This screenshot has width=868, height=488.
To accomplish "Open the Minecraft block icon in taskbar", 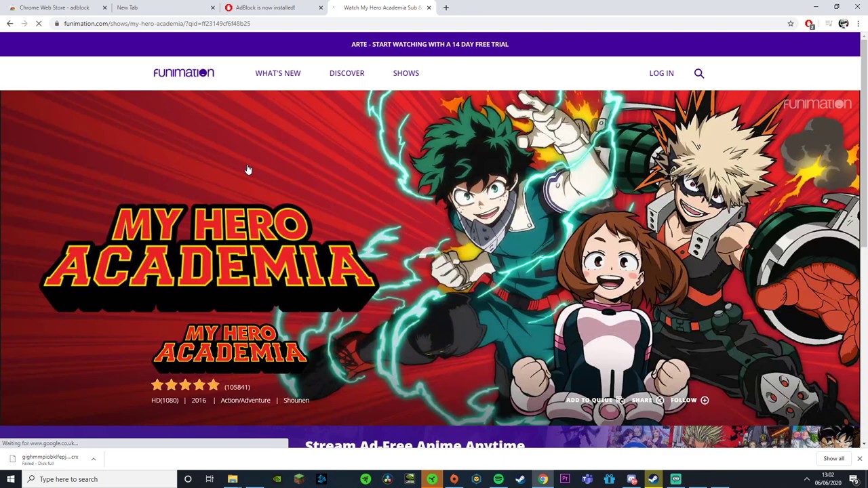I will [x=299, y=479].
